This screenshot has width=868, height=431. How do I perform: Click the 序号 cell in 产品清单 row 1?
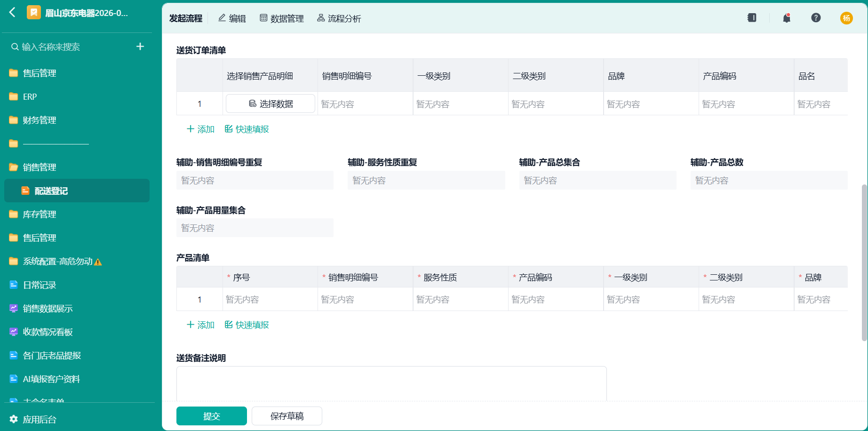coord(270,299)
